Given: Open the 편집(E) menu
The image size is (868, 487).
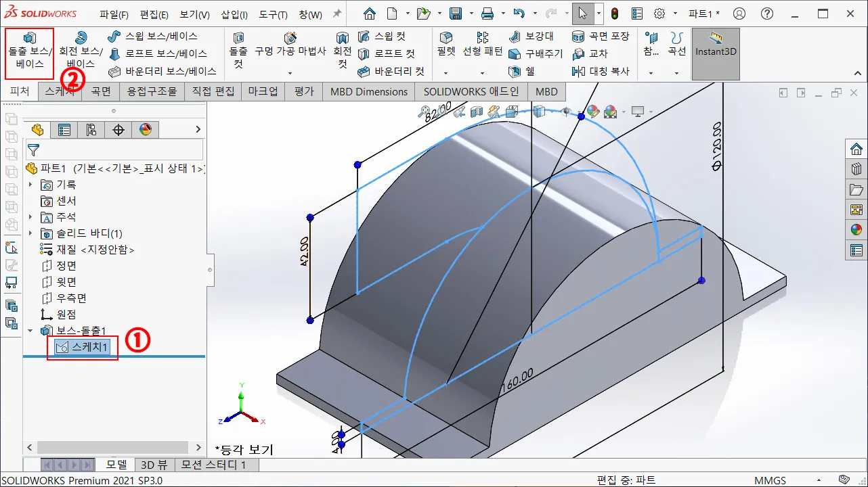Looking at the screenshot, I should click(154, 14).
